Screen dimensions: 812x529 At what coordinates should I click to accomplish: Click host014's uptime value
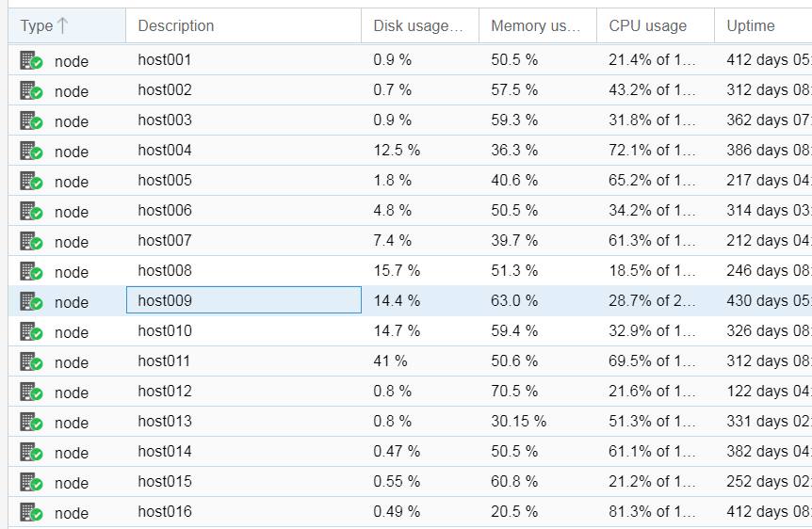coord(768,452)
